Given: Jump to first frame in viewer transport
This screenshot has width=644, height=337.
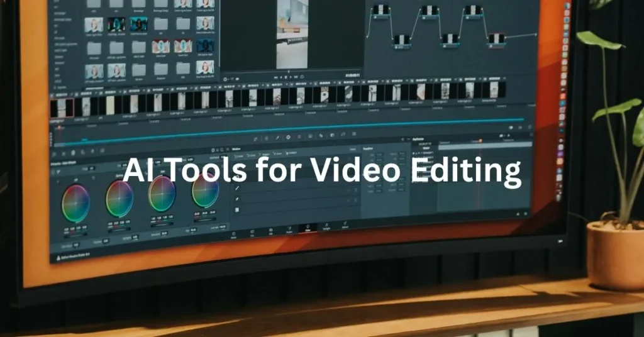Looking at the screenshot, I should tap(275, 77).
